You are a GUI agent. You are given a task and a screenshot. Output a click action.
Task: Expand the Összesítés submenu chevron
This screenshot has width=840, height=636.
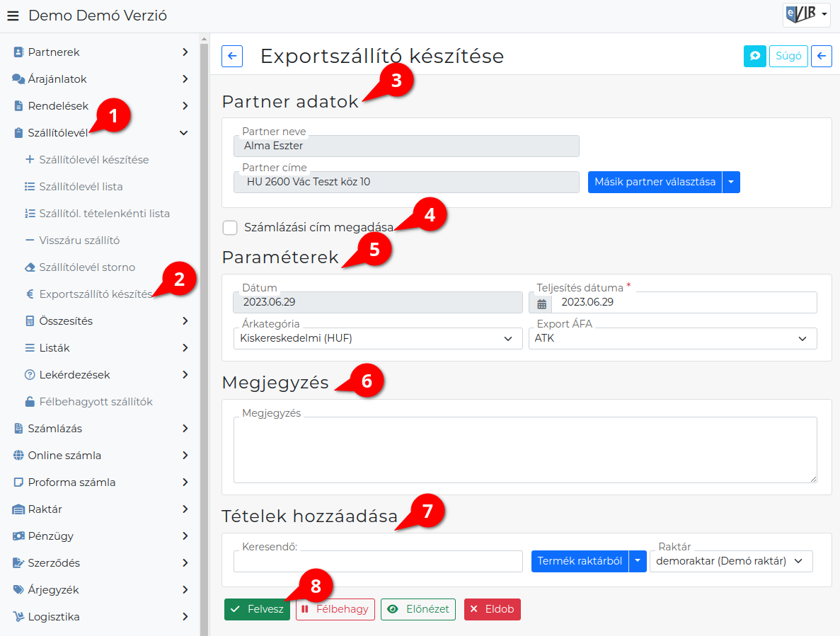tap(185, 320)
